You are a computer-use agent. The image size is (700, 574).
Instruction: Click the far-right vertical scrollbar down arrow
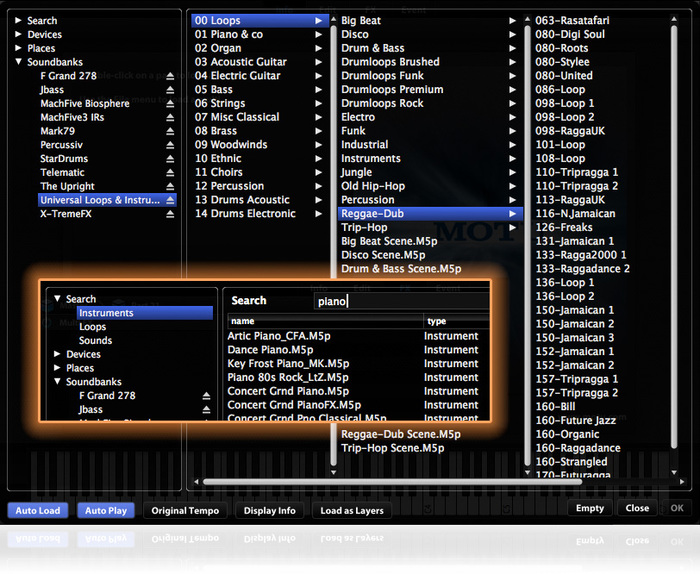tap(674, 472)
